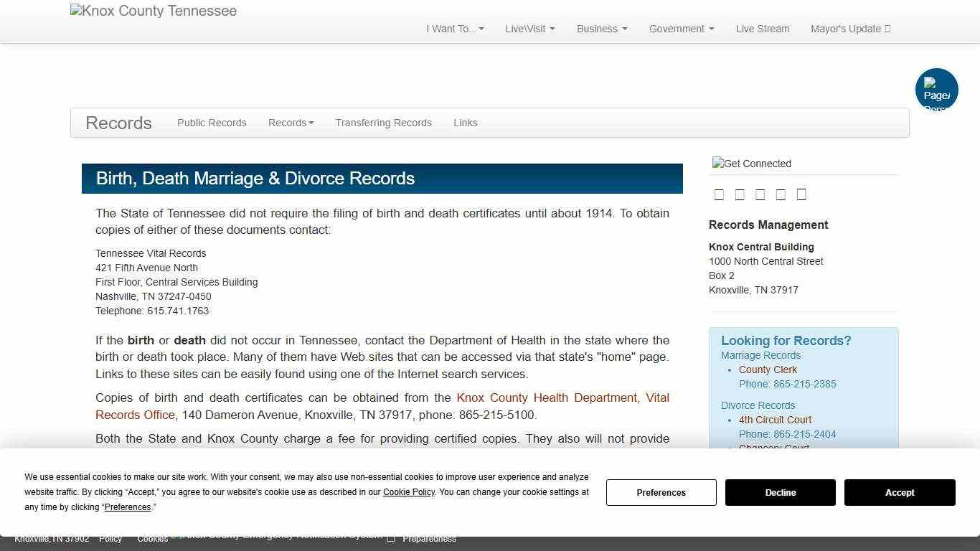
Task: Click the first Get Connected social icon
Action: 720,194
